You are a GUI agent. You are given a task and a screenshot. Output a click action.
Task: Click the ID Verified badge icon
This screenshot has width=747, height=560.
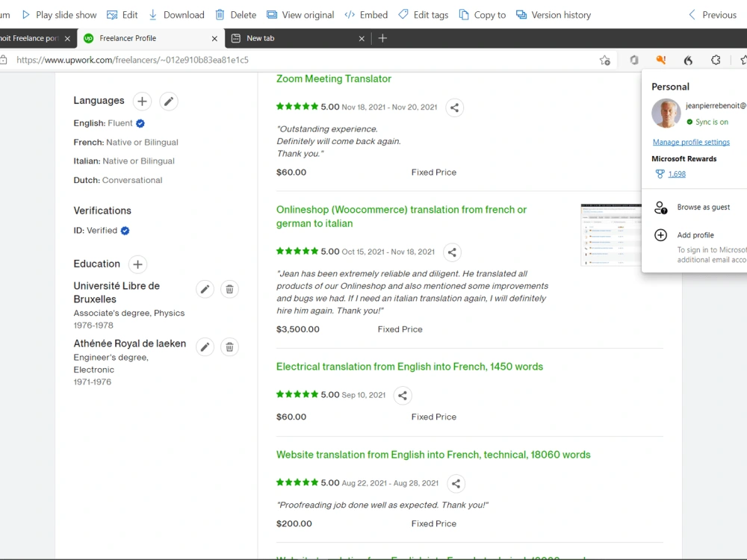125,231
